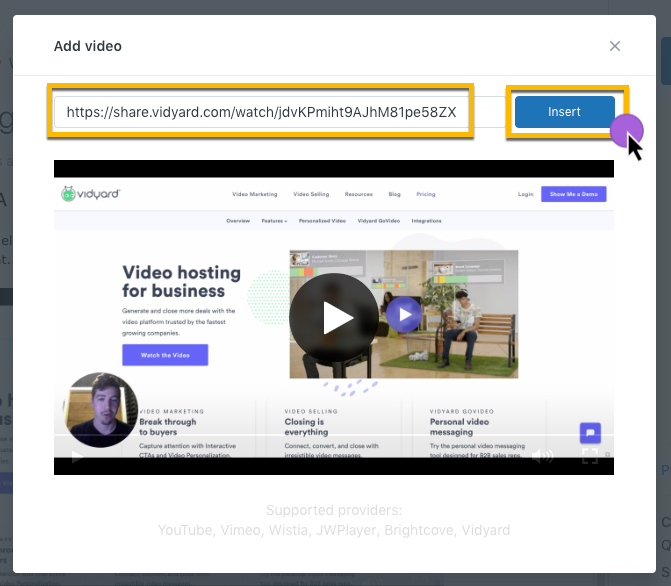Click 'Break through to buyers' heading
Image resolution: width=671 pixels, height=586 pixels.
(168, 427)
